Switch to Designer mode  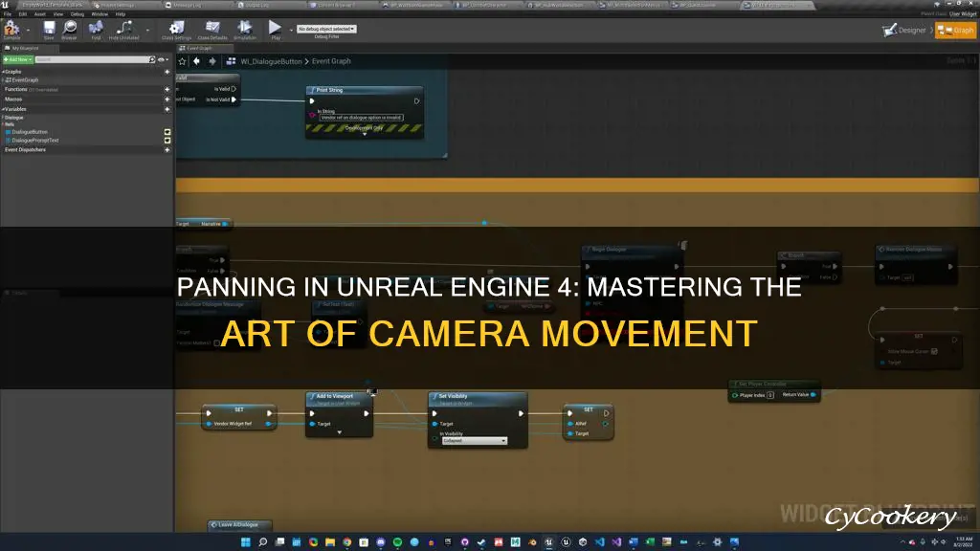coord(904,30)
